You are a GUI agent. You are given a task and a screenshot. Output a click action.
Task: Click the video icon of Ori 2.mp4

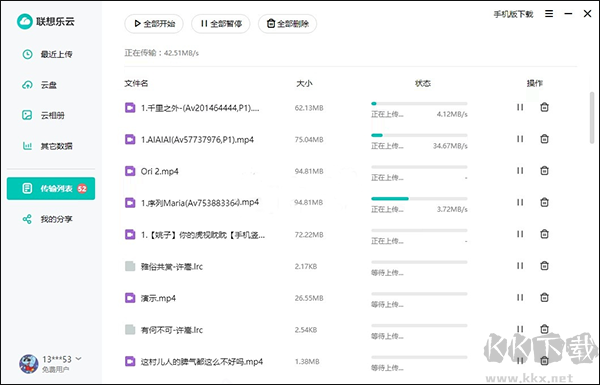[x=130, y=171]
